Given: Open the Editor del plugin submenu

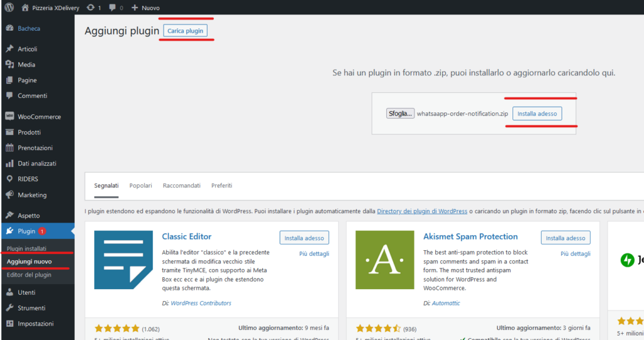Looking at the screenshot, I should click(29, 275).
